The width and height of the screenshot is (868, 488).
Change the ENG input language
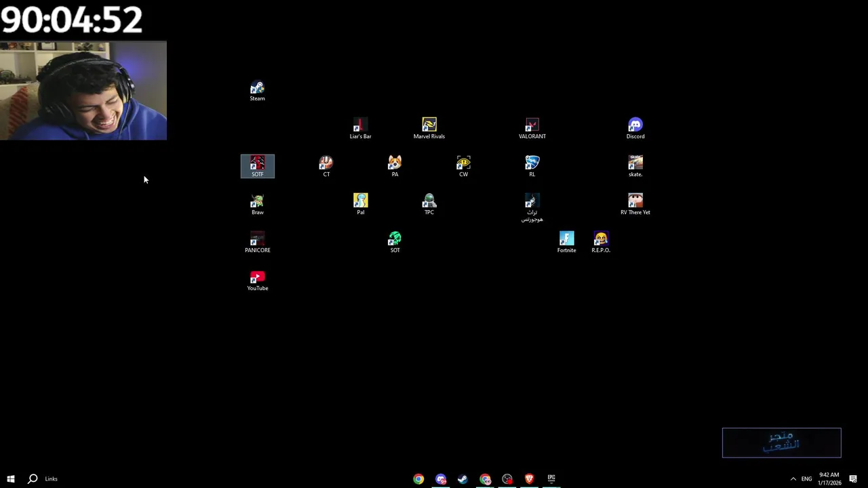click(x=806, y=479)
